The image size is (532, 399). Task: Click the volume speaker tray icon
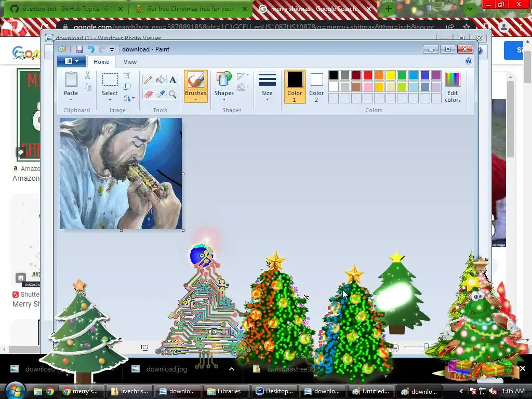[493, 391]
